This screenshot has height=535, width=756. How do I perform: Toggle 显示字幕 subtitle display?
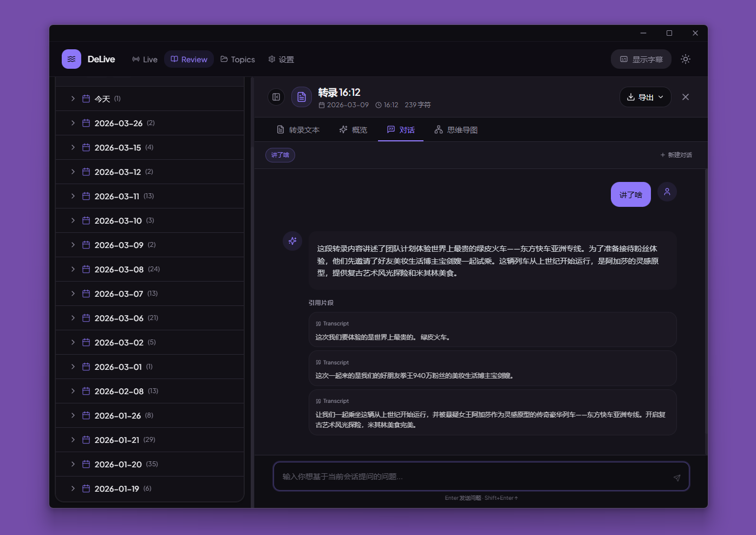pyautogui.click(x=641, y=59)
